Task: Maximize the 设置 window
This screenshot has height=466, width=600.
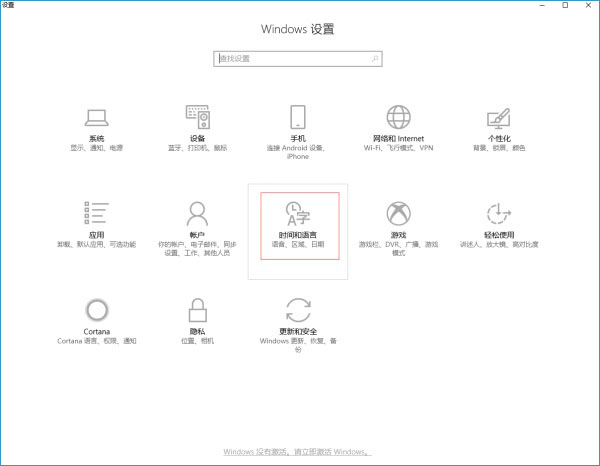Action: coord(565,5)
